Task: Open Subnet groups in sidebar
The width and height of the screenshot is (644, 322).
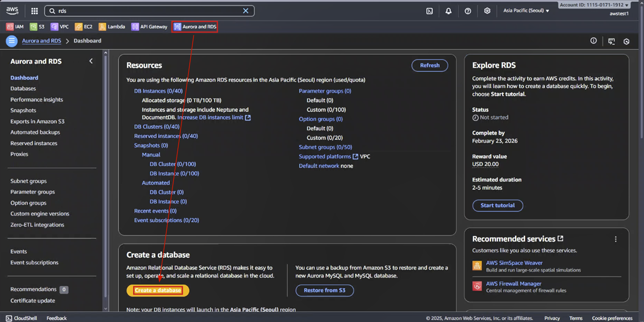Action: (28, 181)
